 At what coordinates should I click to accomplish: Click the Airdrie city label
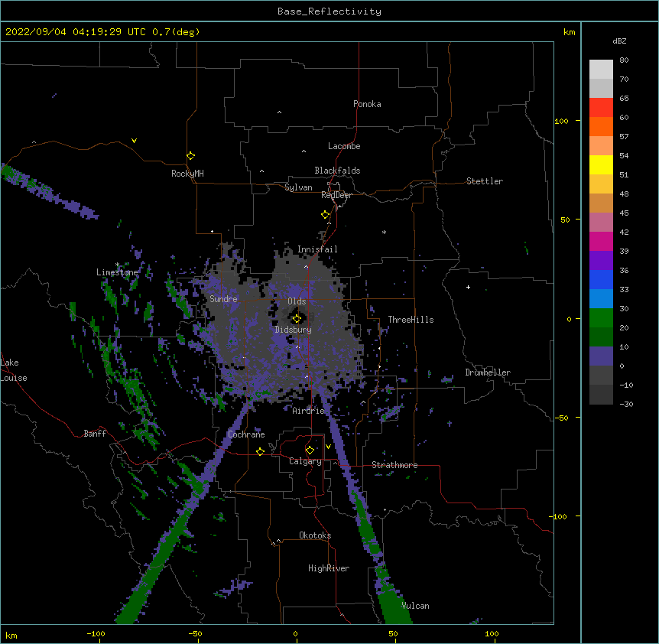(x=309, y=411)
